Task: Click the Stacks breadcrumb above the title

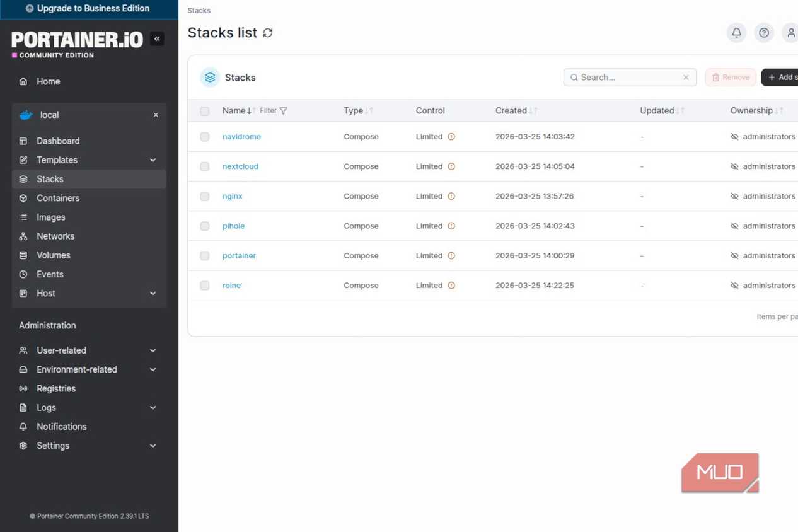Action: (x=199, y=11)
